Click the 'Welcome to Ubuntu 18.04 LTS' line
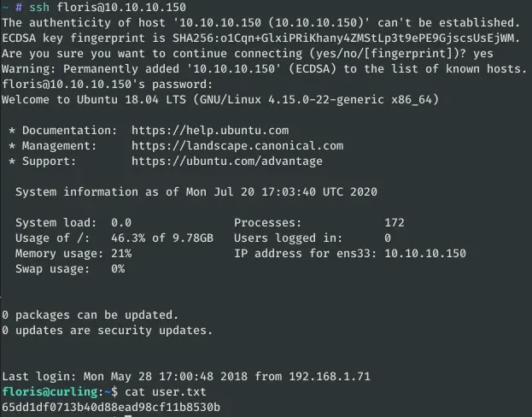 [x=220, y=99]
